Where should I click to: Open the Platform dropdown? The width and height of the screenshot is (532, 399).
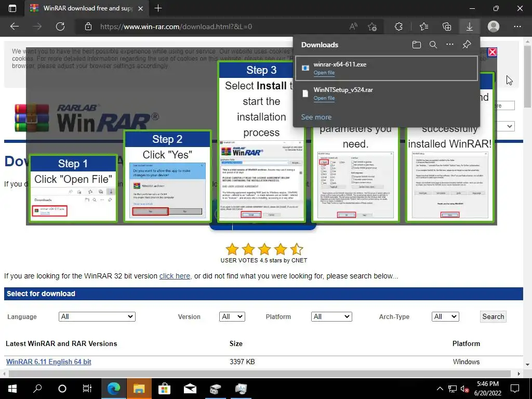[x=331, y=316]
